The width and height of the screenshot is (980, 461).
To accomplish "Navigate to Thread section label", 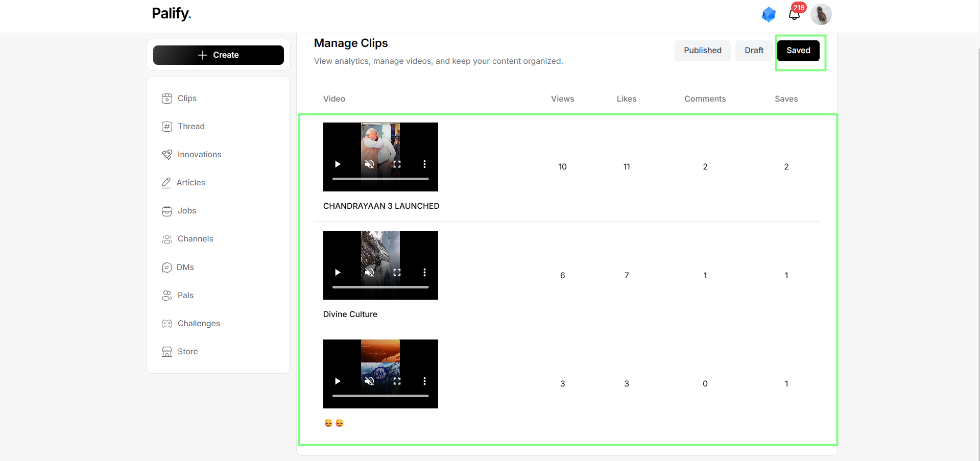I will click(x=191, y=127).
